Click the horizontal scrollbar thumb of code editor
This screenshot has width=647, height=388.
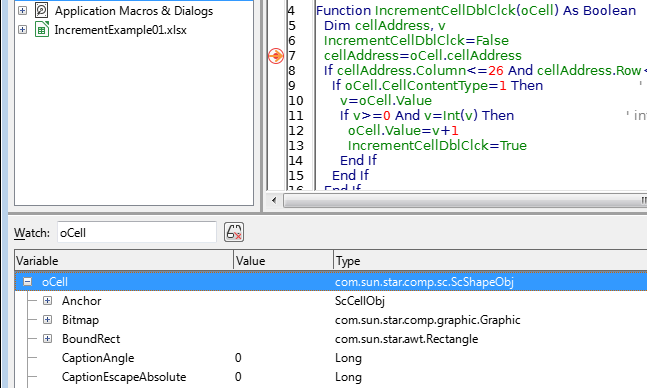pyautogui.click(x=465, y=201)
